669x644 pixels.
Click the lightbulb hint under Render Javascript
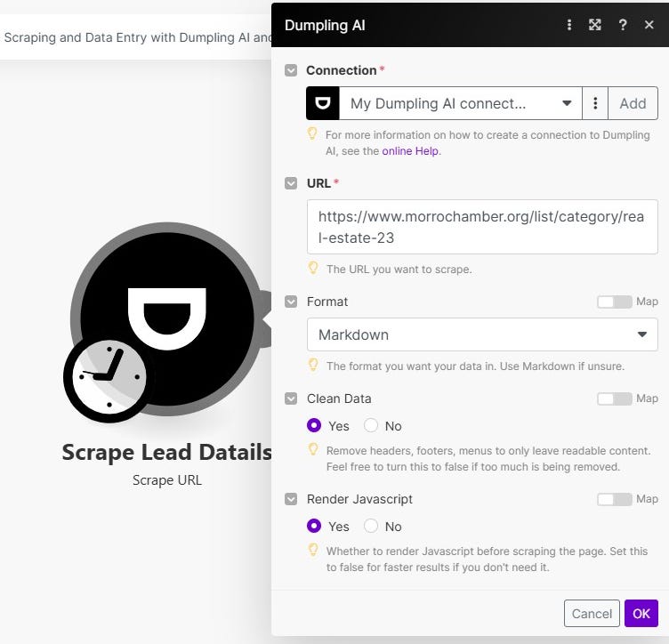click(x=313, y=551)
